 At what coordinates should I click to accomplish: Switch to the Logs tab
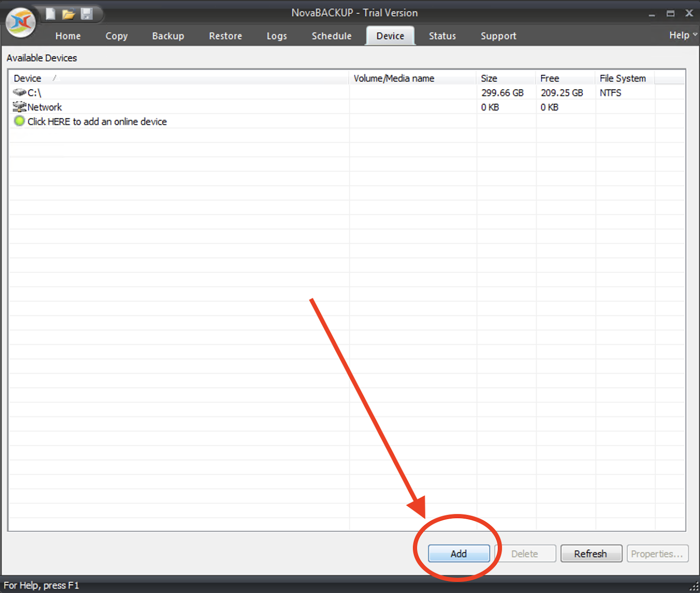pos(277,36)
